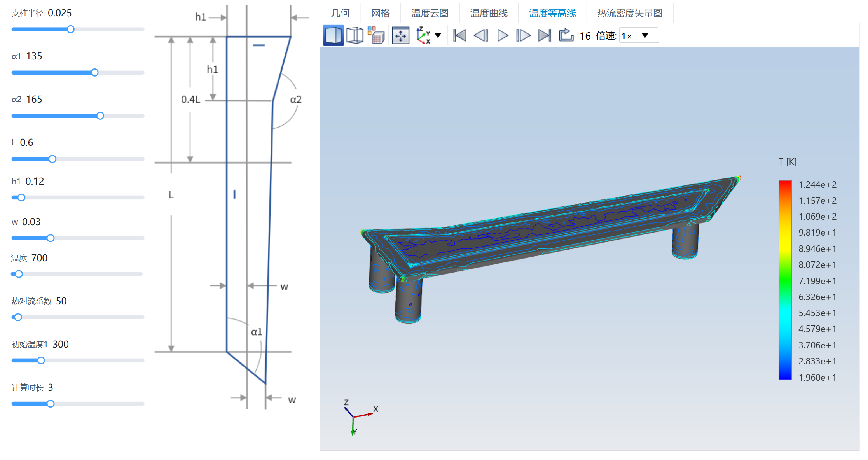The image size is (868, 460).
Task: Click the XYZ axis orientation icon
Action: pyautogui.click(x=423, y=35)
